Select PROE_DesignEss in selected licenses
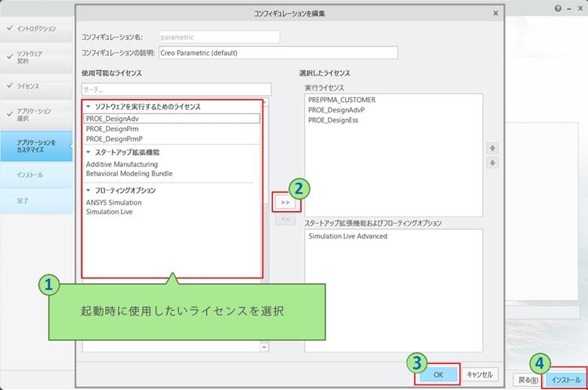588x390 pixels. [333, 120]
